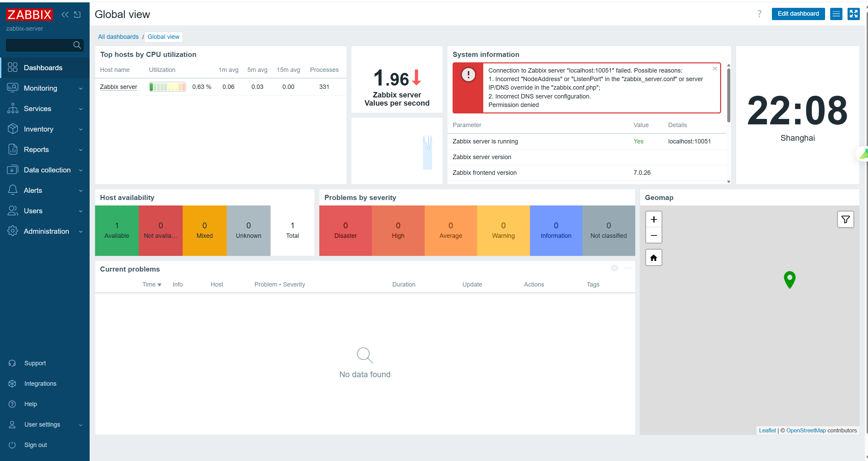Click the CPU utilization gauge bar
Screen dimensions: 868x461
click(167, 87)
